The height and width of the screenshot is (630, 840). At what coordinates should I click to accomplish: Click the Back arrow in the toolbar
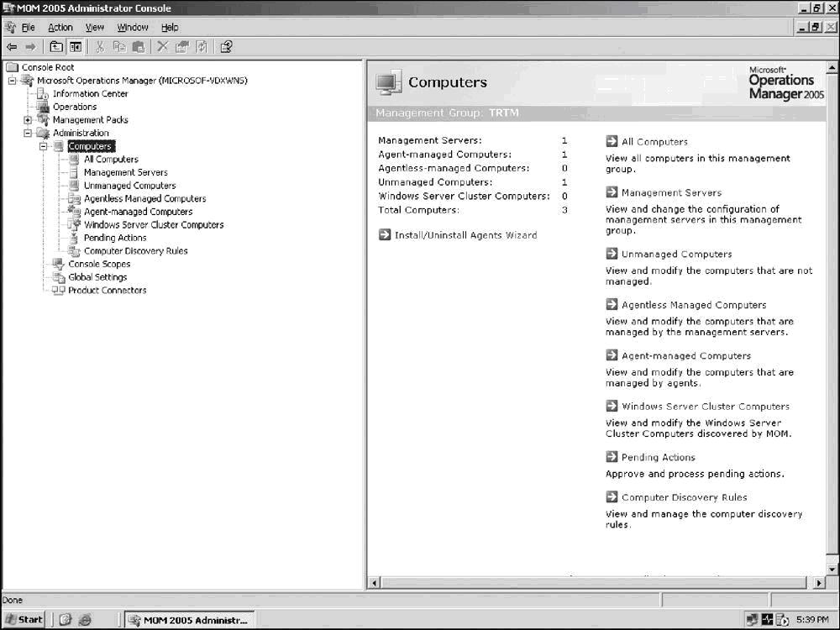coord(12,47)
